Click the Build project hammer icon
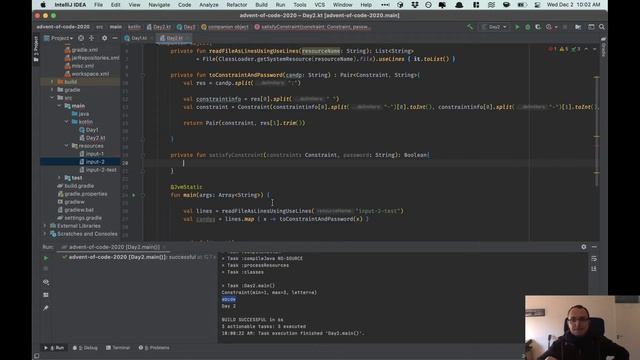Image resolution: width=640 pixels, height=360 pixels. (x=470, y=27)
